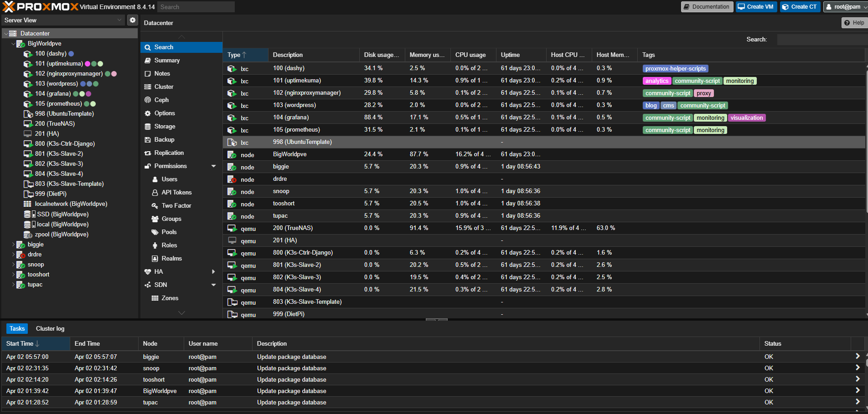Click the API Tokens icon in the menu

[155, 193]
